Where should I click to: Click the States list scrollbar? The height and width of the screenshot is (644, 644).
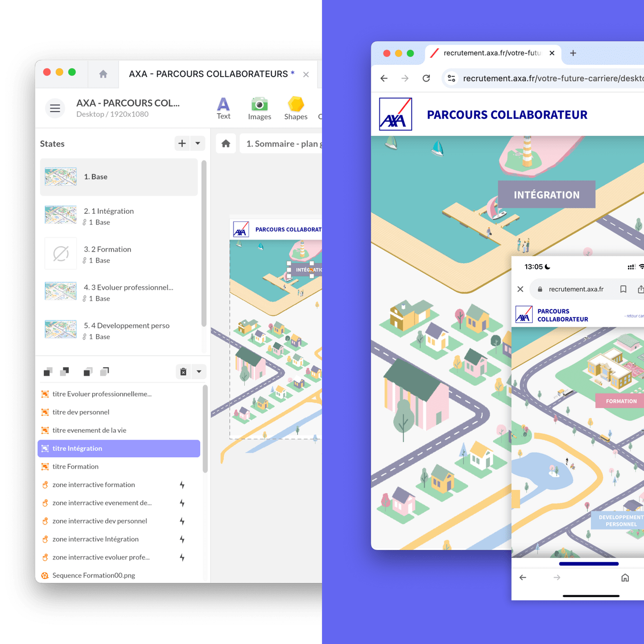[x=204, y=244]
